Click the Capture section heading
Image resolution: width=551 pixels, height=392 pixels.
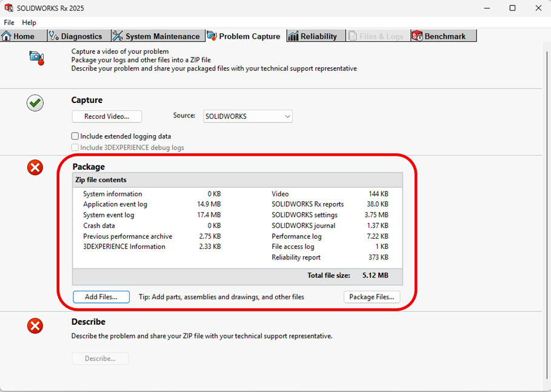(87, 100)
